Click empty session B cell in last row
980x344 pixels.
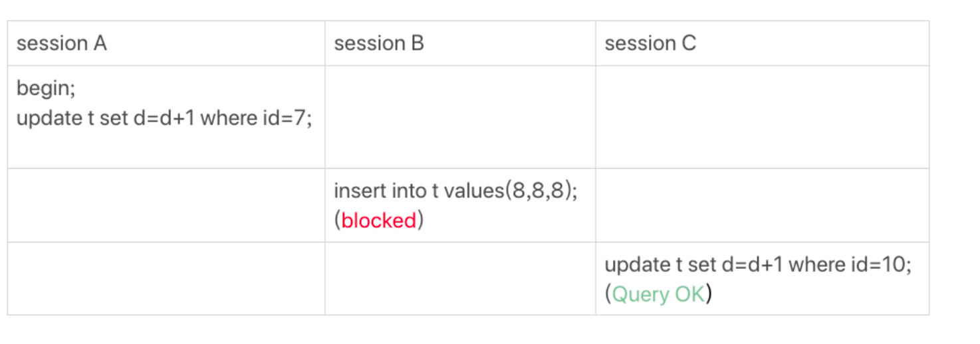pyautogui.click(x=460, y=278)
